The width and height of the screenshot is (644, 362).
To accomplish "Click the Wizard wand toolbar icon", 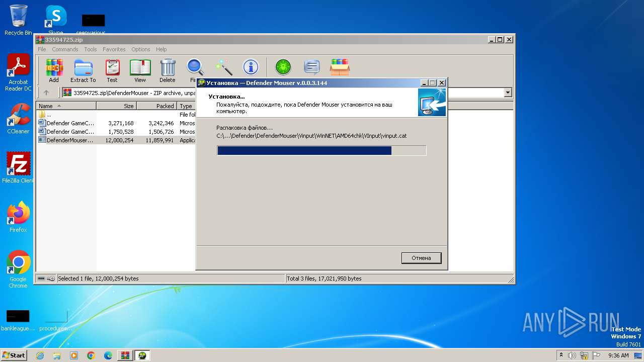I will 223,67.
